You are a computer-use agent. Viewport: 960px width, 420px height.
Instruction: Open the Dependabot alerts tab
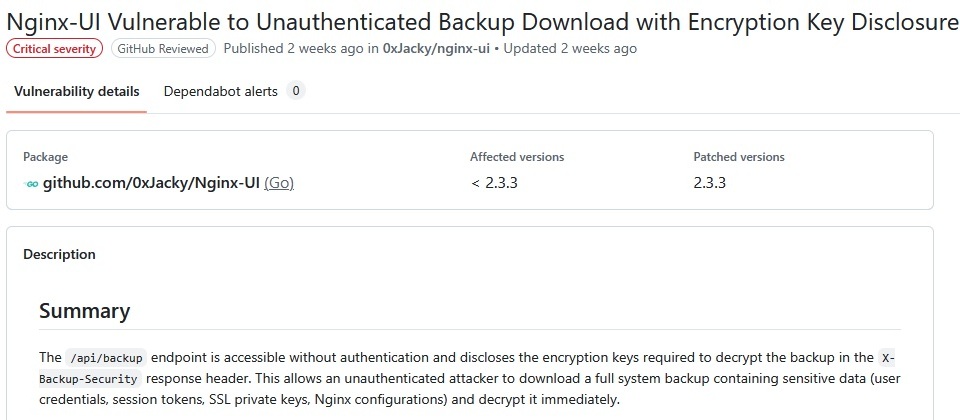point(220,91)
